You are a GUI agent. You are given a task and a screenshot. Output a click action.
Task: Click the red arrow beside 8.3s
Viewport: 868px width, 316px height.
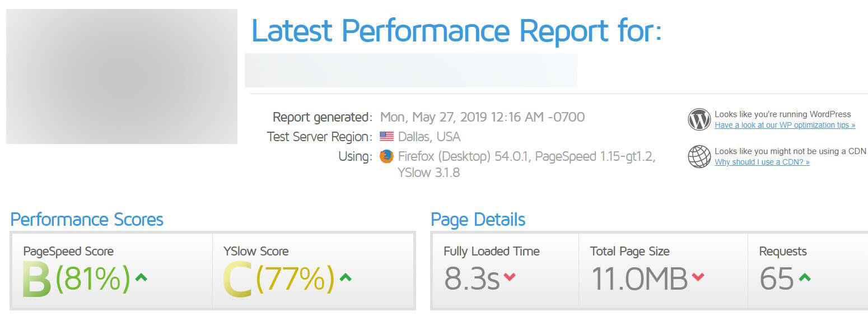tap(510, 277)
